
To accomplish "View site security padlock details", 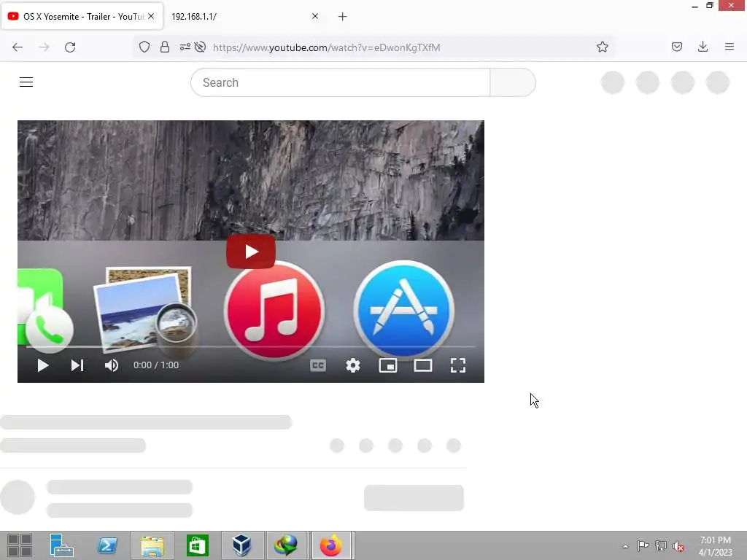I will click(x=165, y=47).
